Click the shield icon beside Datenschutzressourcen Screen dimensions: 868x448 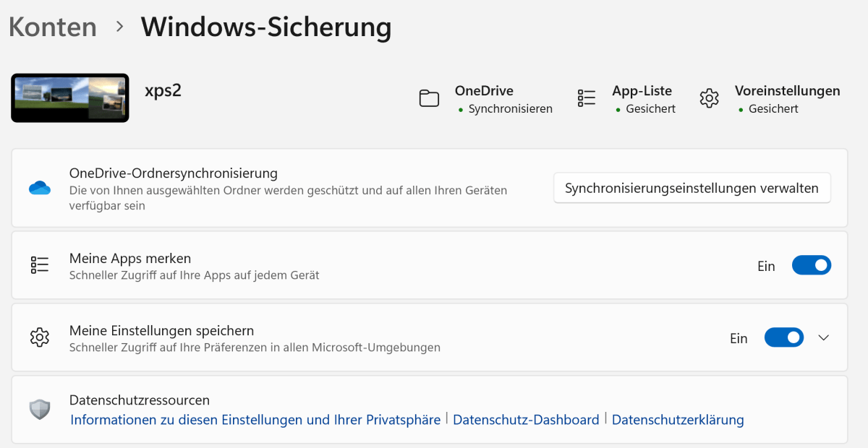pyautogui.click(x=40, y=410)
